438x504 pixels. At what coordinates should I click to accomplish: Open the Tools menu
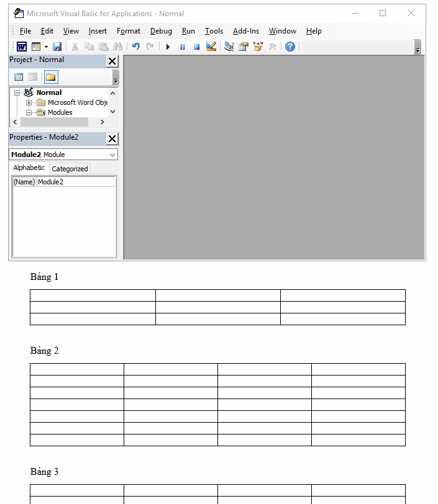[214, 31]
